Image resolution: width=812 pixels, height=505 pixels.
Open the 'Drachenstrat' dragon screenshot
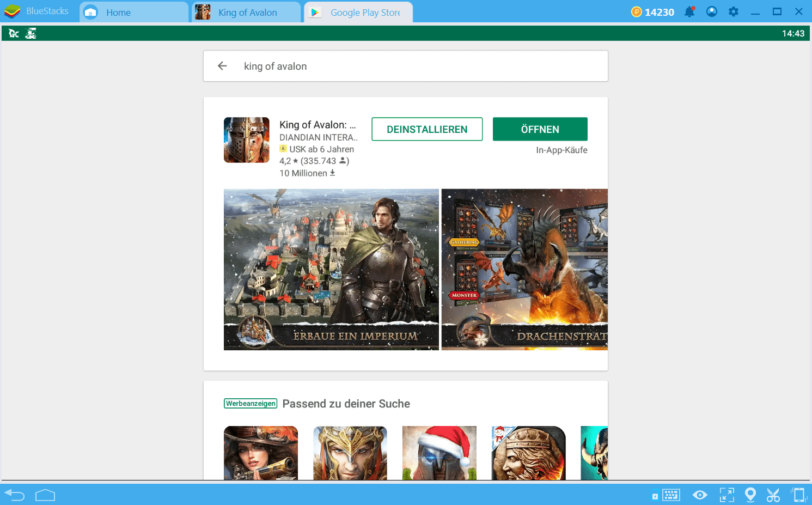(524, 270)
